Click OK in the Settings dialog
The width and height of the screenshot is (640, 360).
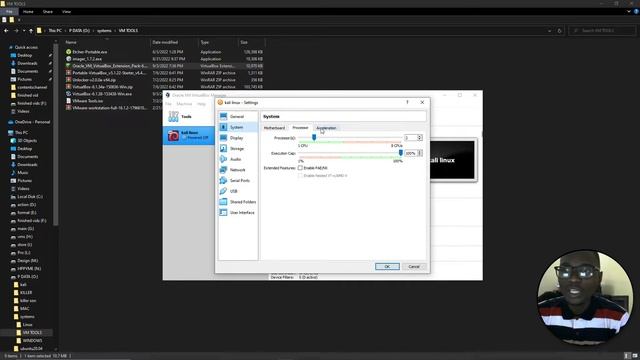click(387, 267)
